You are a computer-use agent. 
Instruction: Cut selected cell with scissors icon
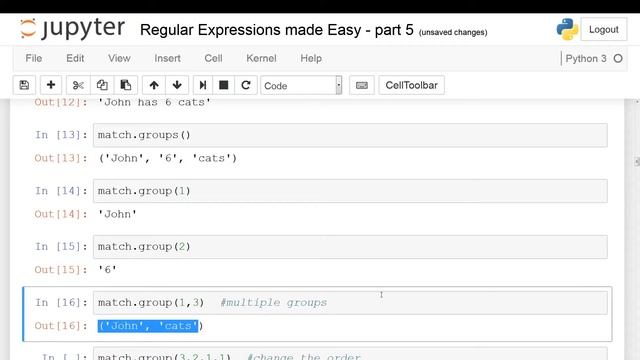78,85
